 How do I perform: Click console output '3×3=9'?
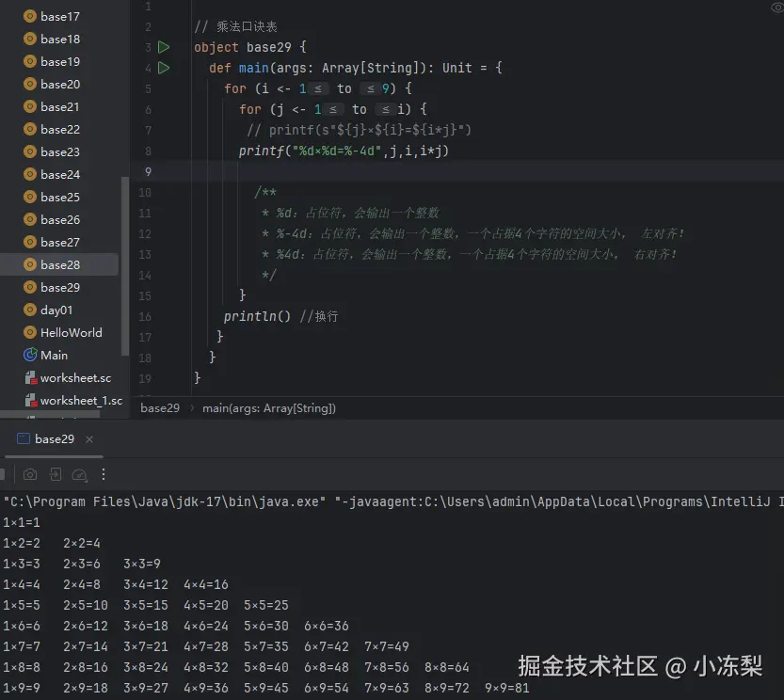click(142, 564)
